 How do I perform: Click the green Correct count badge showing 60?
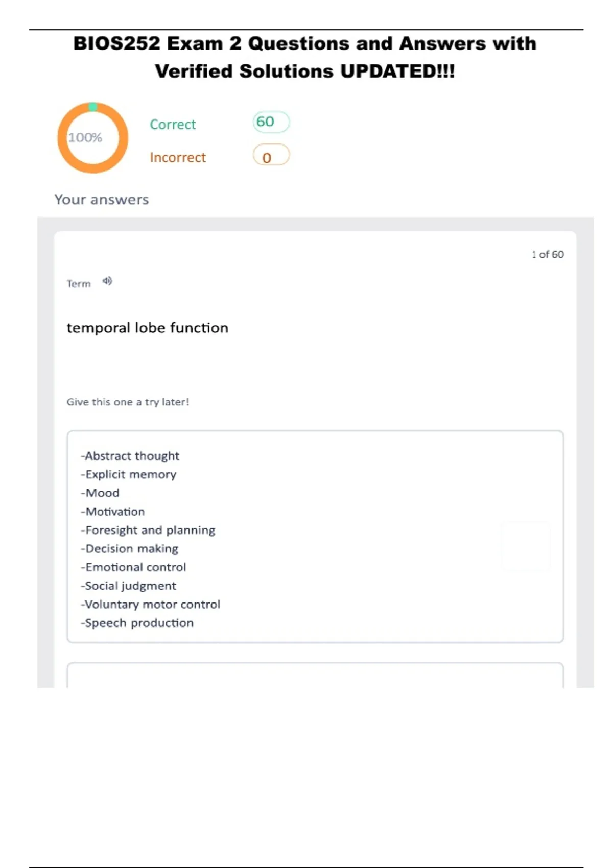click(x=271, y=122)
